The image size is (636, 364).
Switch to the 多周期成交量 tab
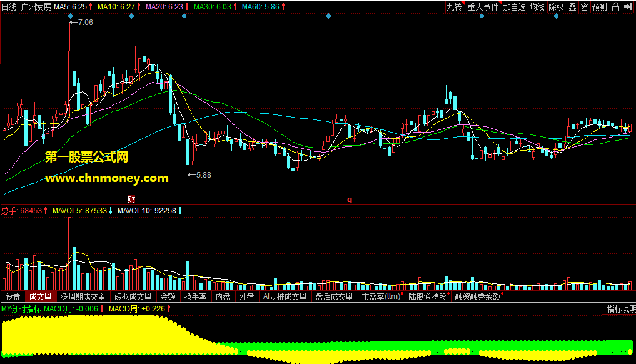(83, 296)
